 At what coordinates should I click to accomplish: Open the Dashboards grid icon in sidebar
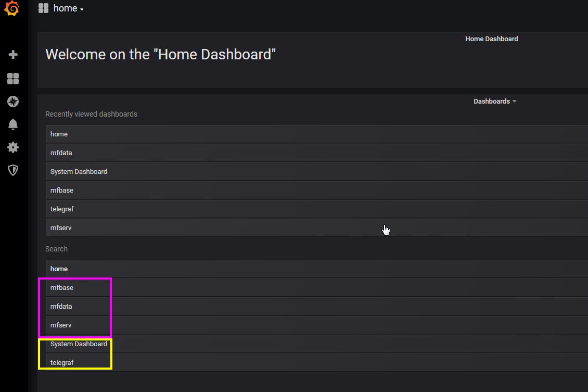[x=13, y=79]
